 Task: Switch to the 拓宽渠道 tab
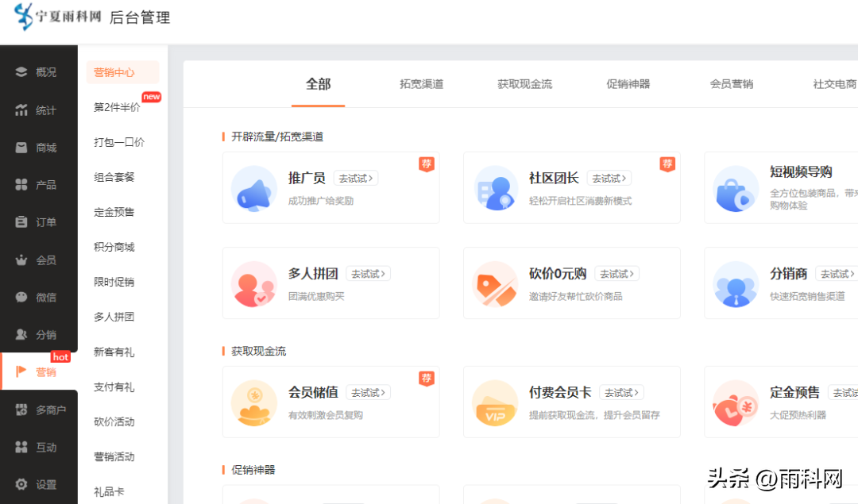tap(421, 84)
